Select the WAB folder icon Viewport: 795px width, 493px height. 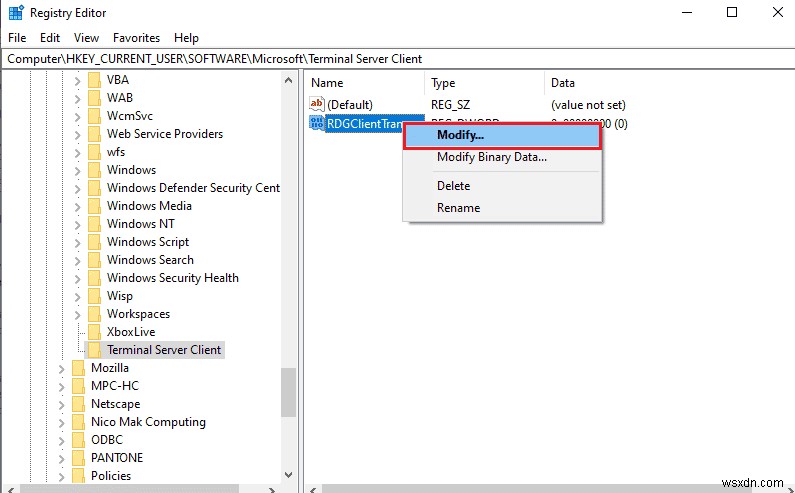tap(94, 98)
